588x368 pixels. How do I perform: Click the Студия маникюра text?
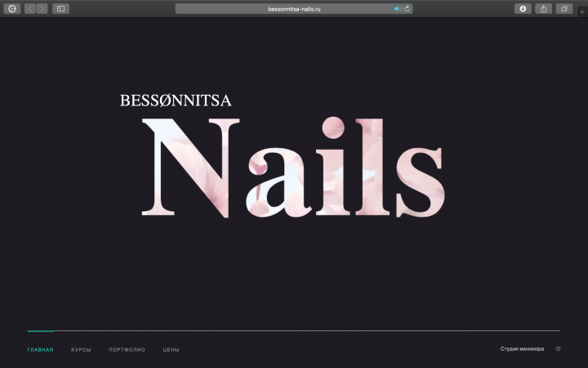[522, 349]
